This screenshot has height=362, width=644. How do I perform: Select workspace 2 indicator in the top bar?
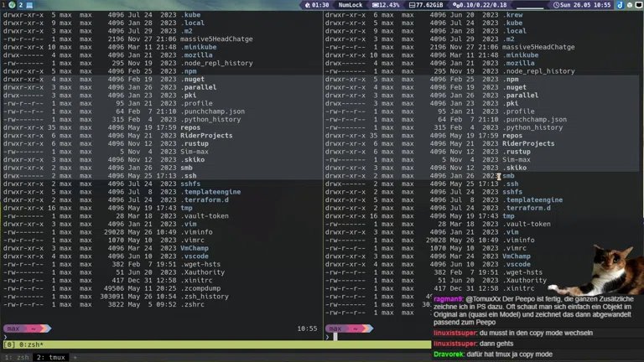pos(20,4)
